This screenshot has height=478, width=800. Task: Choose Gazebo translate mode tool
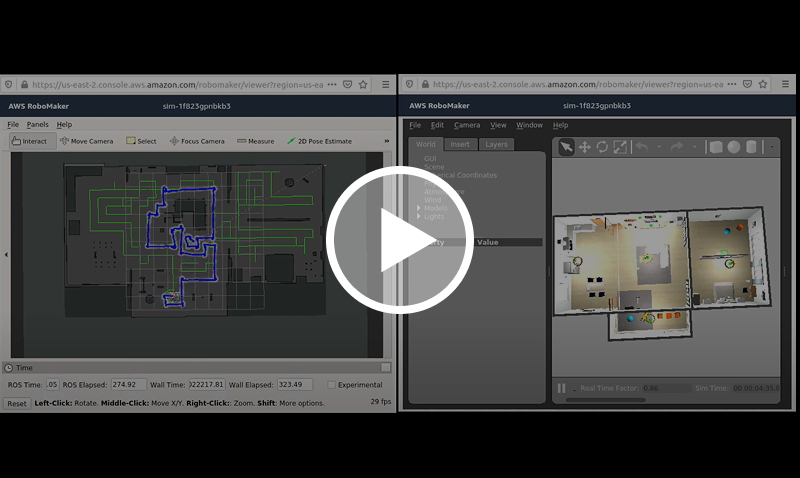(x=585, y=147)
